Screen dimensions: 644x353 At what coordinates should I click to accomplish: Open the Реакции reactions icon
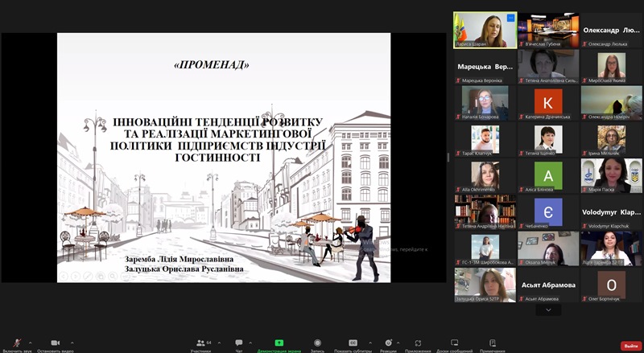click(388, 343)
